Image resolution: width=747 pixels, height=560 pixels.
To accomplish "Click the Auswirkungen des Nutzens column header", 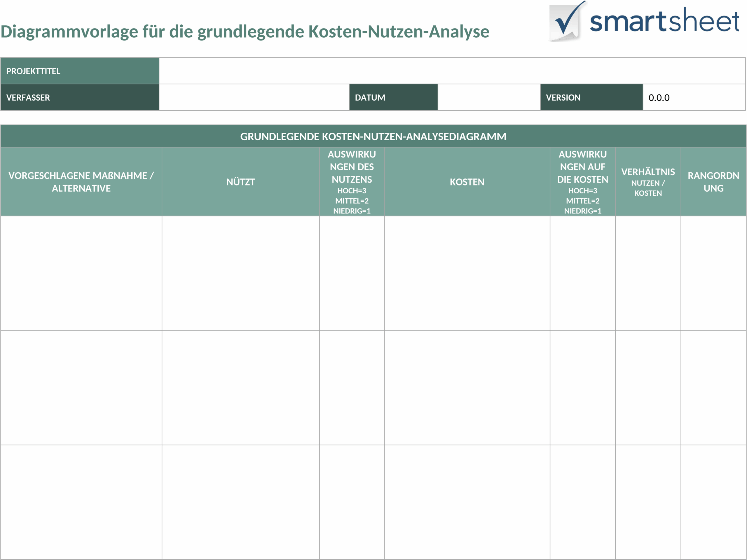I will coord(352,182).
